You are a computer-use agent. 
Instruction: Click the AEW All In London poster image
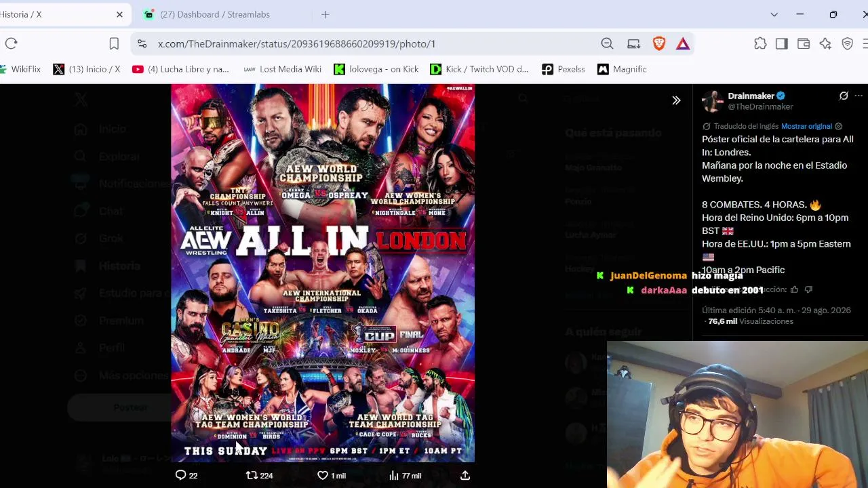coord(323,273)
